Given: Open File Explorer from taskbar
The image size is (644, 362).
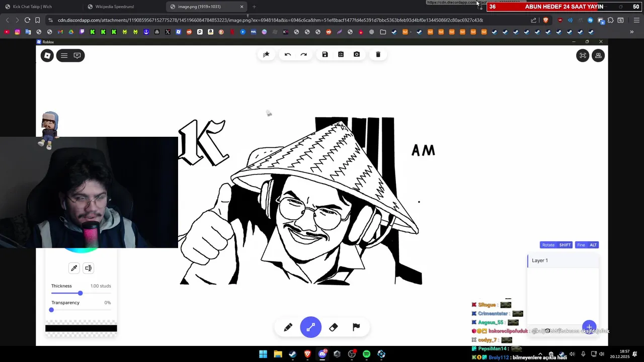Looking at the screenshot, I should 278,354.
